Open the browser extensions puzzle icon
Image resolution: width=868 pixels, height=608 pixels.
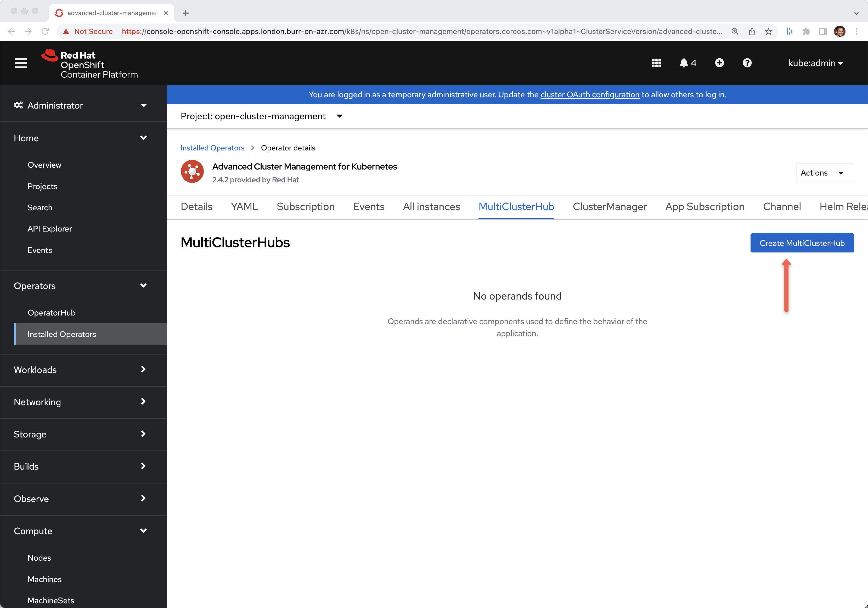pyautogui.click(x=806, y=31)
